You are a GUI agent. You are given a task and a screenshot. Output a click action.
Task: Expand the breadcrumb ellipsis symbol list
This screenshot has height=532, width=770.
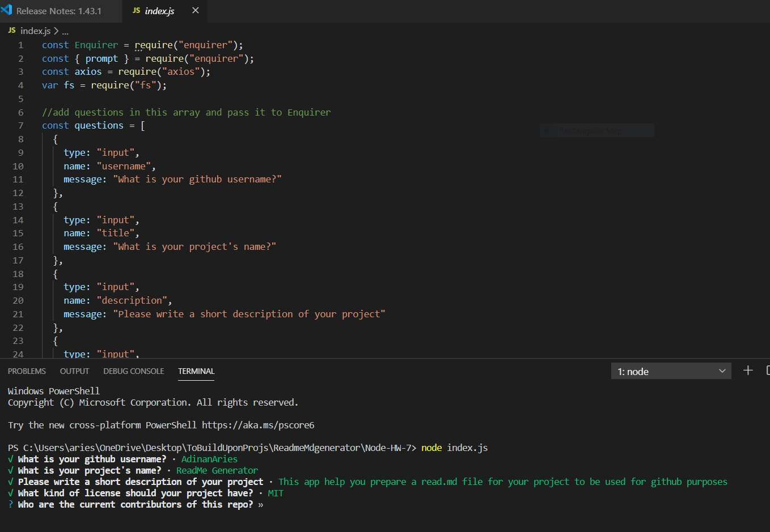[65, 31]
